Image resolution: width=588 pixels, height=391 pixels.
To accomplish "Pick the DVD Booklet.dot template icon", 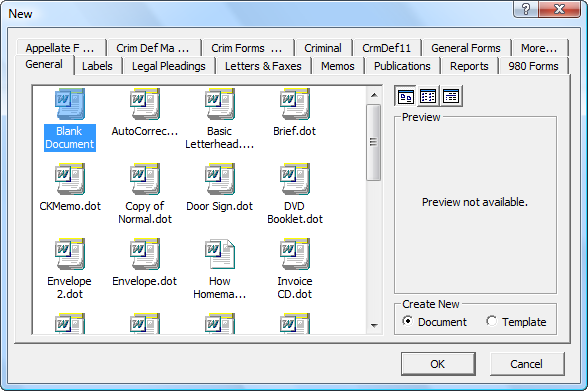I will 295,179.
